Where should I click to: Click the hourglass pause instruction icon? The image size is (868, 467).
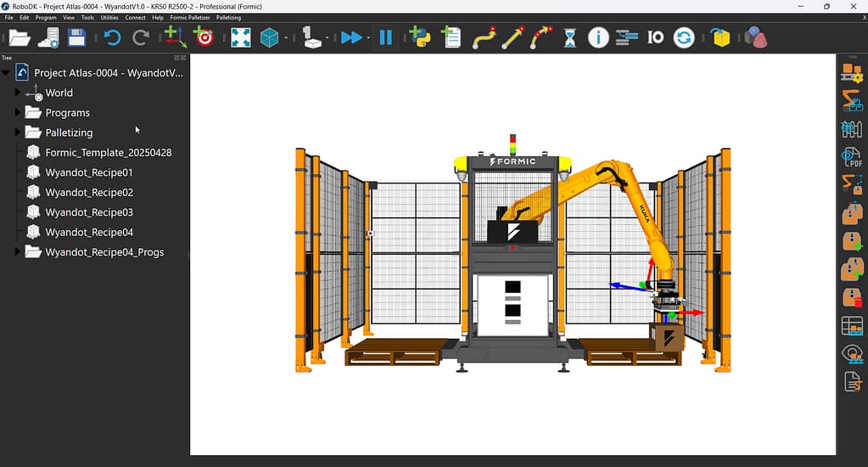tap(570, 37)
